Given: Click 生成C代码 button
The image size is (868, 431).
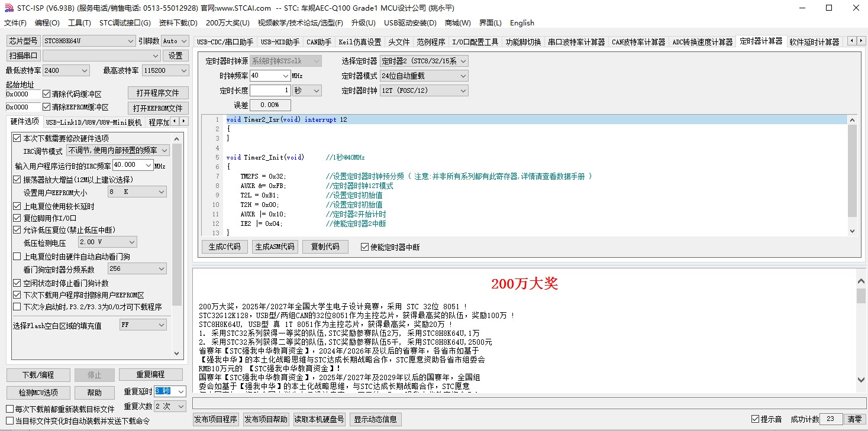Looking at the screenshot, I should pos(225,247).
